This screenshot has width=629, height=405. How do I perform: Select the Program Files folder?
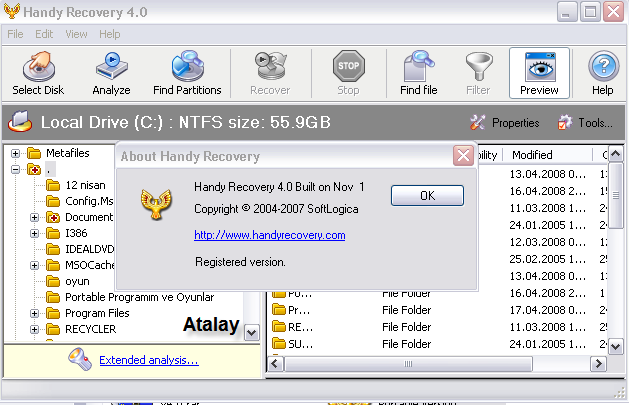(x=97, y=313)
